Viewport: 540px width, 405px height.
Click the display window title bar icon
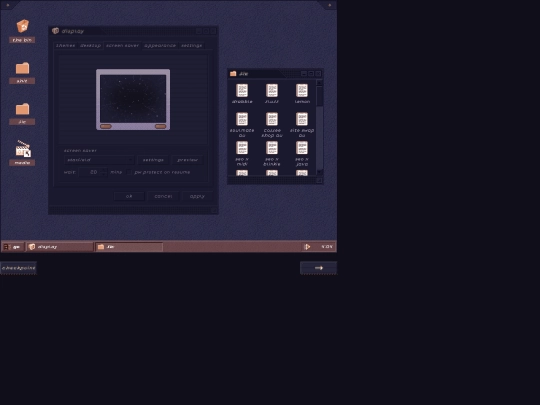55,31
